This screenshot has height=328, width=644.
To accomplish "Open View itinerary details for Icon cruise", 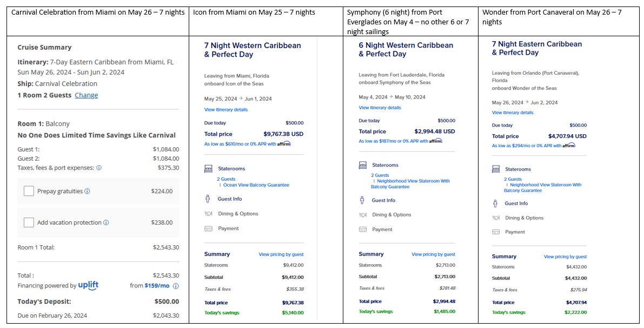I will [226, 110].
